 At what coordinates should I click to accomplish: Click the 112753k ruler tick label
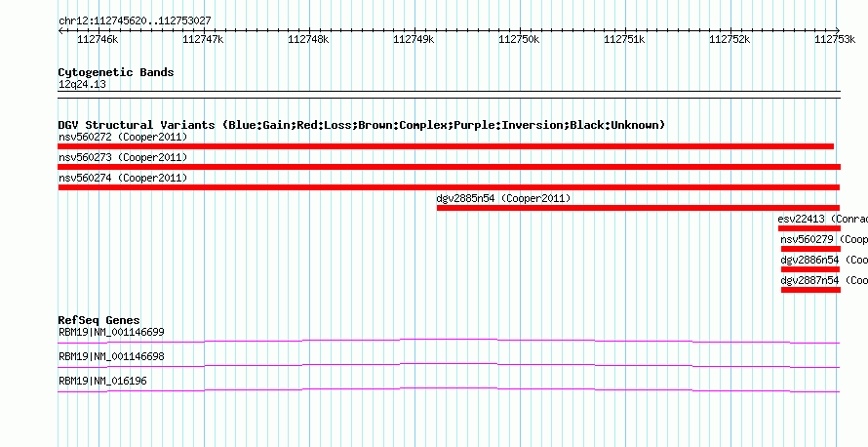coord(835,39)
